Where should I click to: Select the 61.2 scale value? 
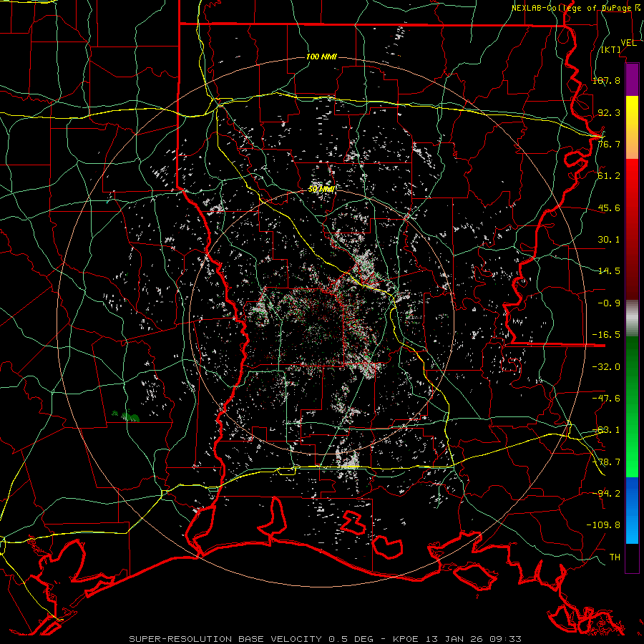click(609, 176)
